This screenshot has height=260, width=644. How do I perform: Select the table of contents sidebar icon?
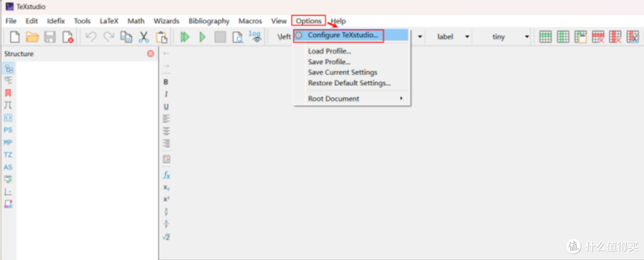[8, 81]
